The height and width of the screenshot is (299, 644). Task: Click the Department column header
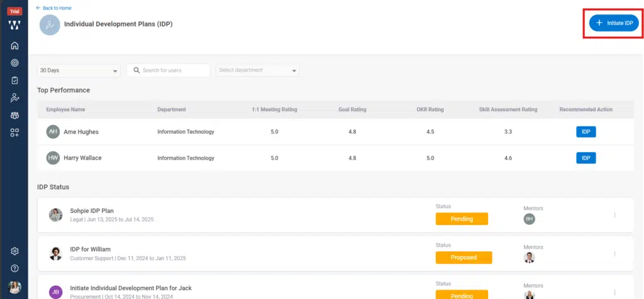172,109
